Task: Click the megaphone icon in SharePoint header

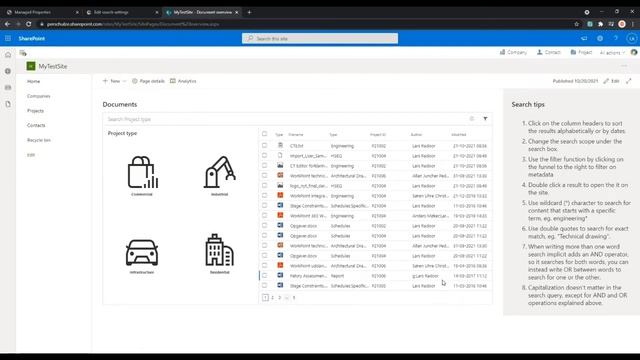Action: coord(584,38)
